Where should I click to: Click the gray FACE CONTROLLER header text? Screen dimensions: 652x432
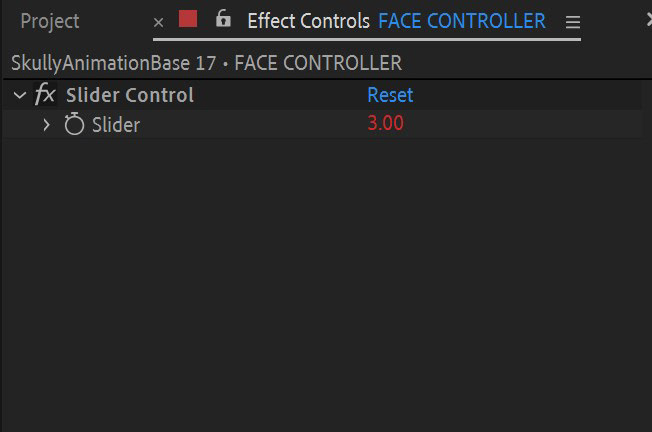click(318, 63)
